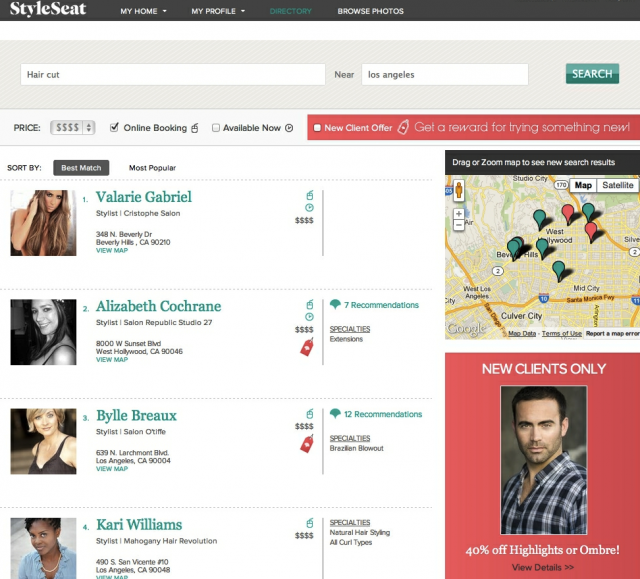Tick the New Client Offer checkbox
Screen dimensions: 640x579
(x=317, y=128)
